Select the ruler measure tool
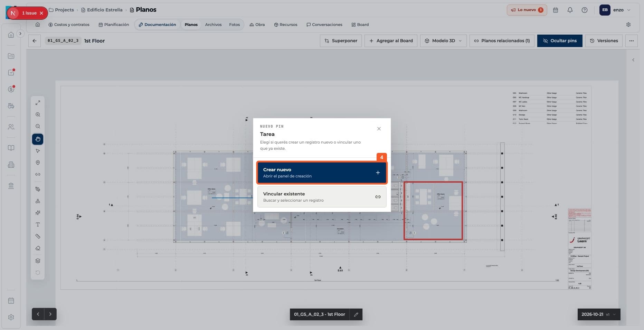Image resolution: width=644 pixels, height=330 pixels. [x=38, y=236]
